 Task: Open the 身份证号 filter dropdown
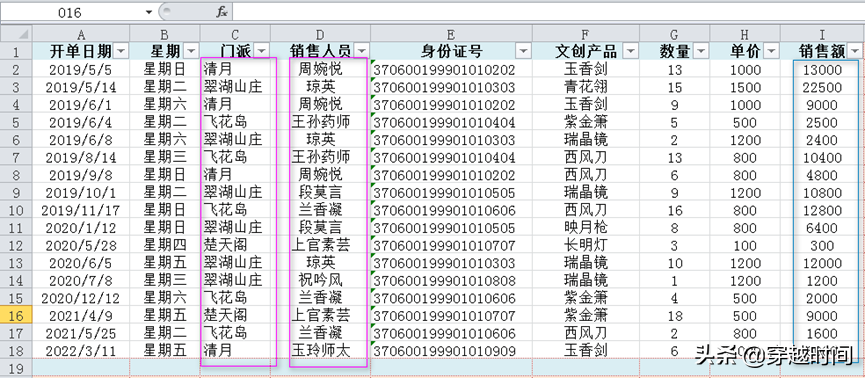(x=523, y=51)
